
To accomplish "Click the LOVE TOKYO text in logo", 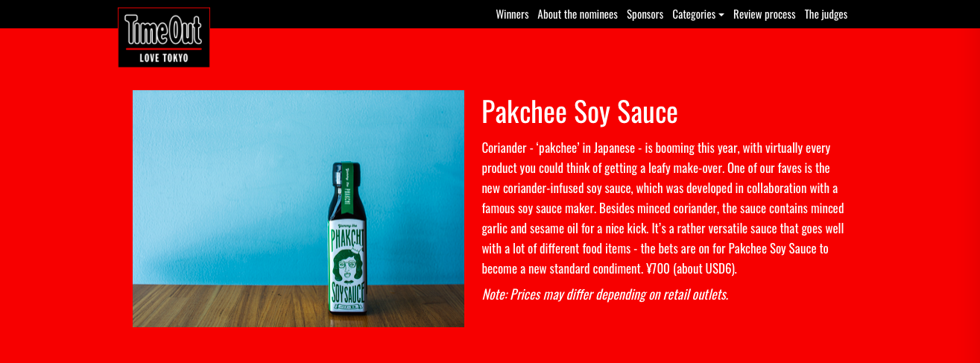I will (164, 57).
